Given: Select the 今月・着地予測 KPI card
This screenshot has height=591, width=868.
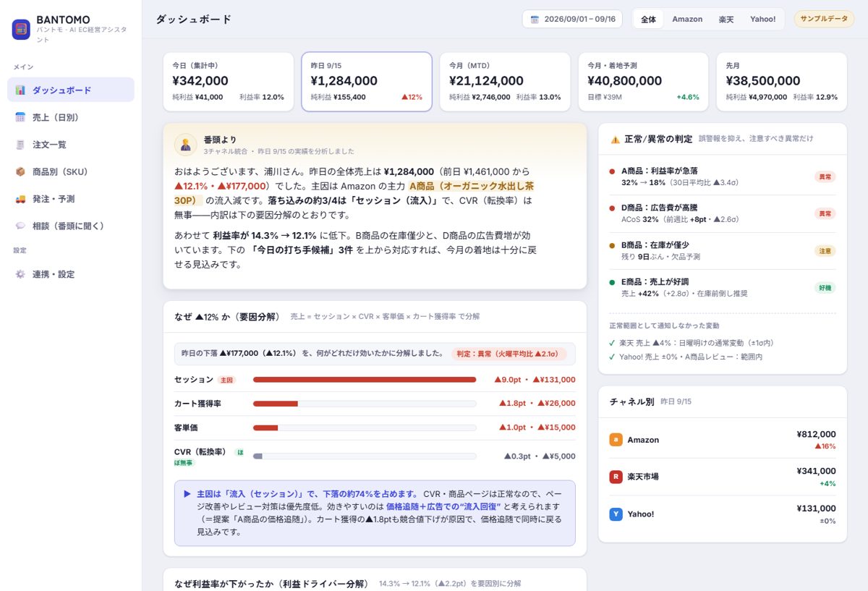Looking at the screenshot, I should point(643,82).
